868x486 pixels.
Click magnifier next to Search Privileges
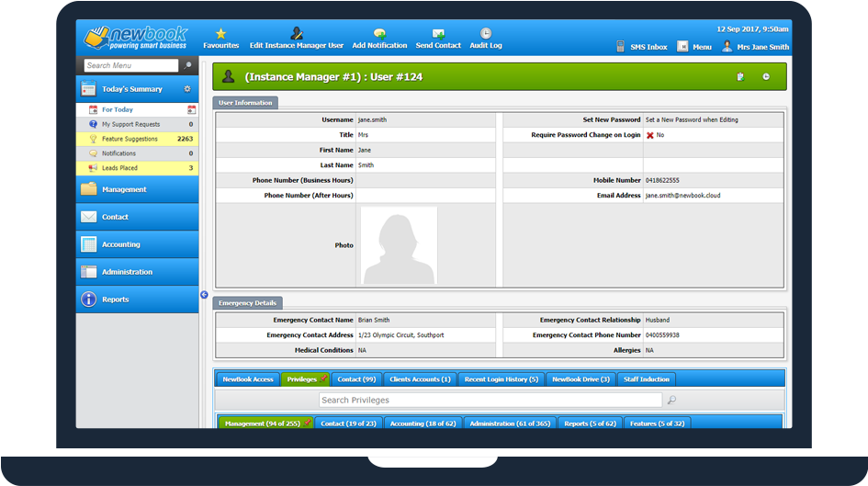click(x=671, y=400)
